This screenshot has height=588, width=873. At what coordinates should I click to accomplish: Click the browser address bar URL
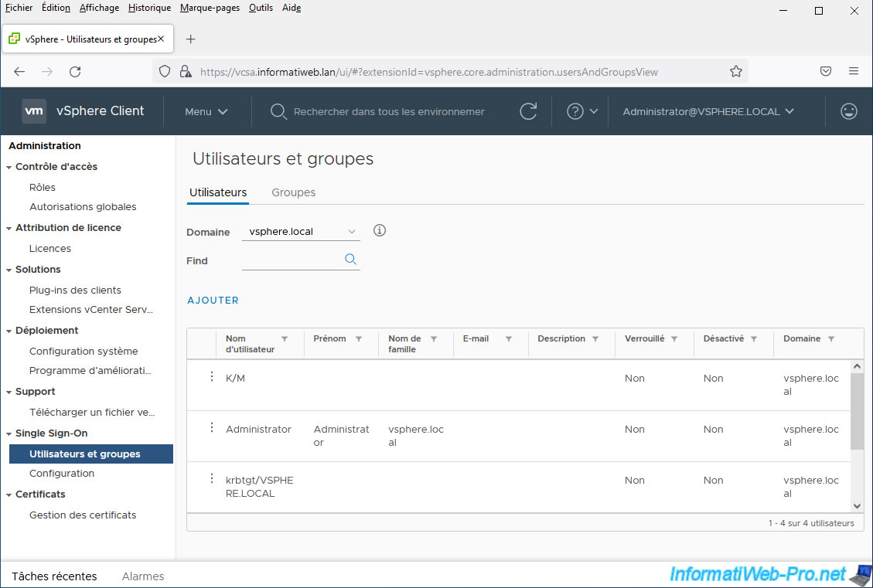click(428, 72)
